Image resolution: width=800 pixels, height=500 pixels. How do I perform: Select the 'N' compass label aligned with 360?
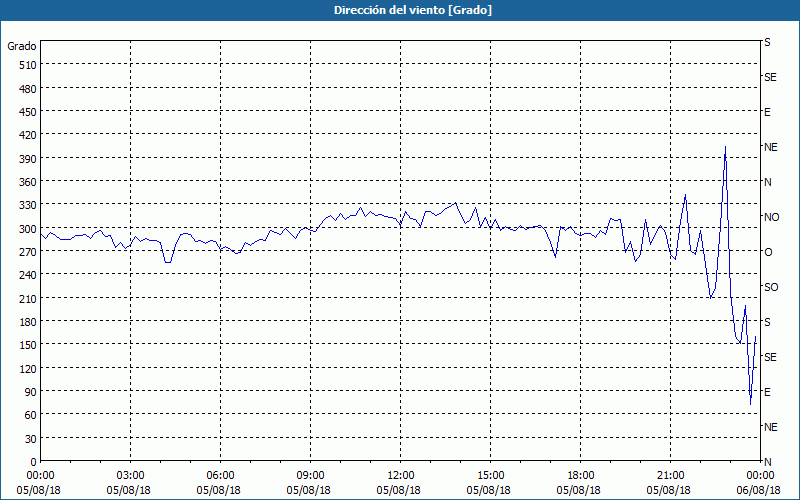(768, 182)
